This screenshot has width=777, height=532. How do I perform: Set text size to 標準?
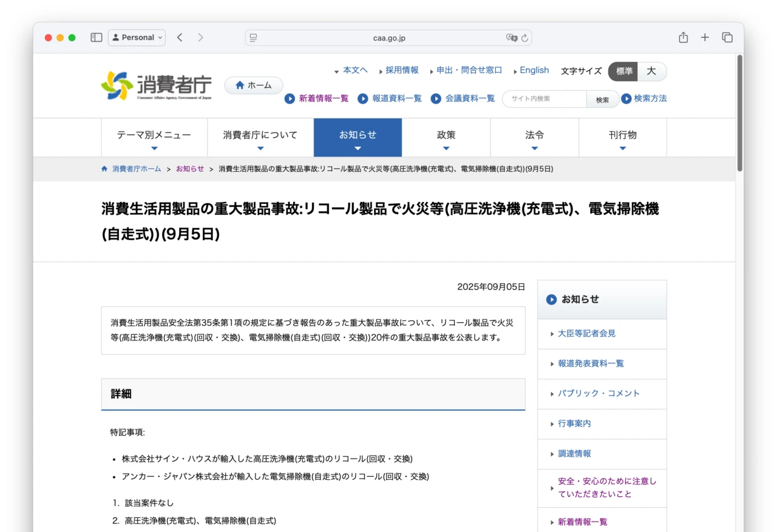click(624, 71)
